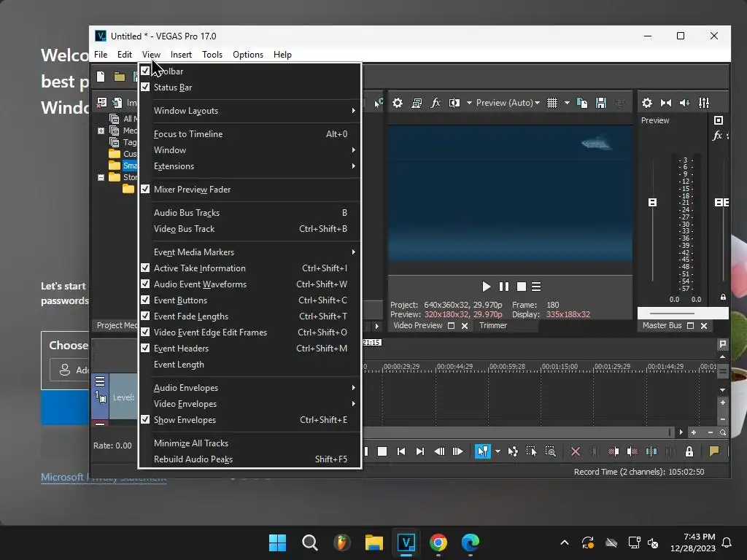
Task: Step to previous frame
Action: tap(439, 451)
